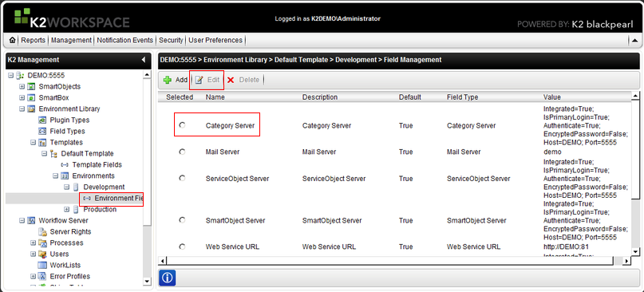Expand the Error Profiles tree node
Screen dimensions: 644x292
coord(33,276)
